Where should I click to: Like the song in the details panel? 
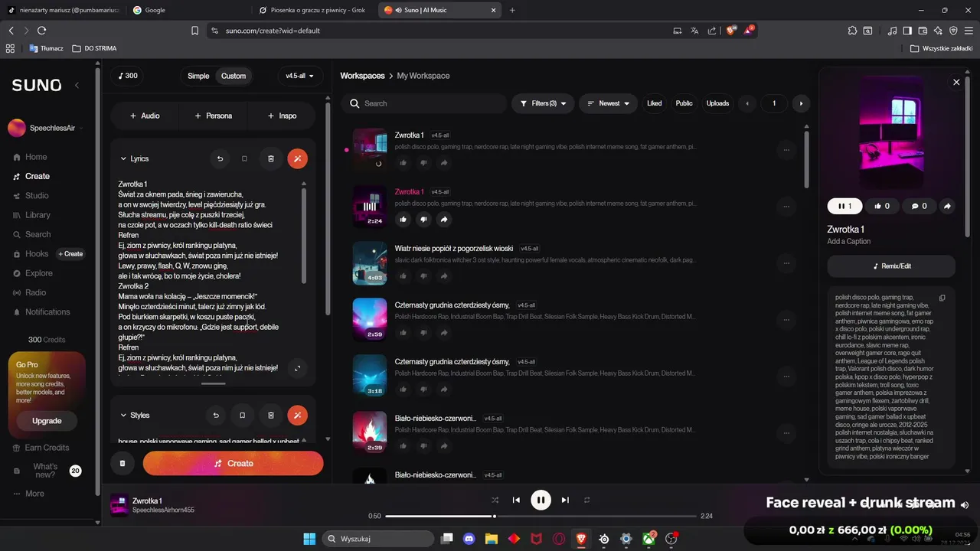point(881,206)
